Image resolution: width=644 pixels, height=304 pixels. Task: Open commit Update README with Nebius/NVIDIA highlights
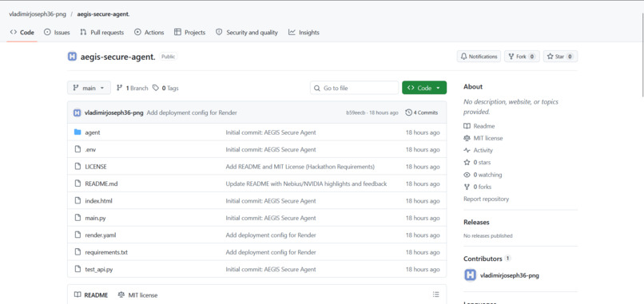pyautogui.click(x=306, y=184)
